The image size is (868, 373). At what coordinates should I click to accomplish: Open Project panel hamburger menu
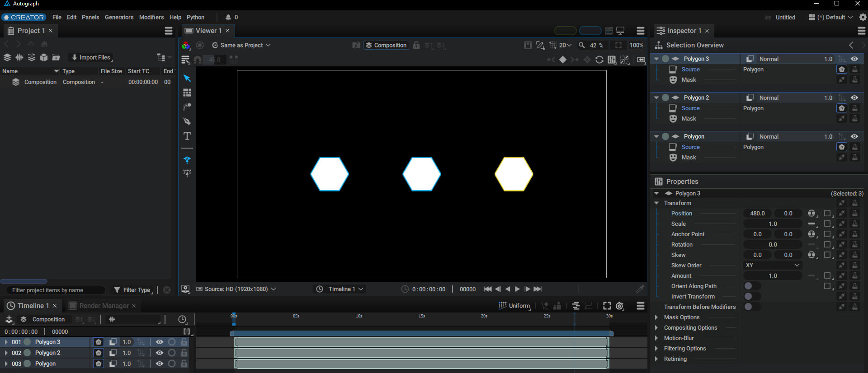point(169,31)
